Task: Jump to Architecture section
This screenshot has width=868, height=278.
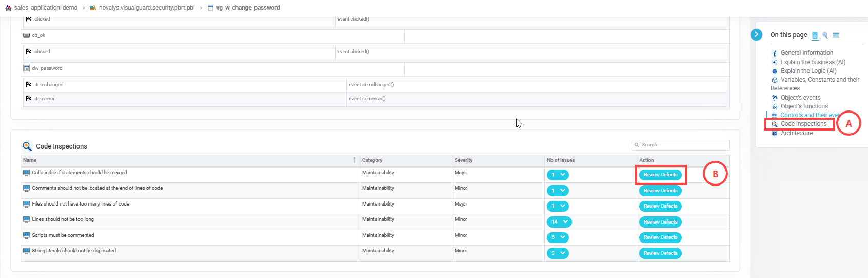Action: 797,133
